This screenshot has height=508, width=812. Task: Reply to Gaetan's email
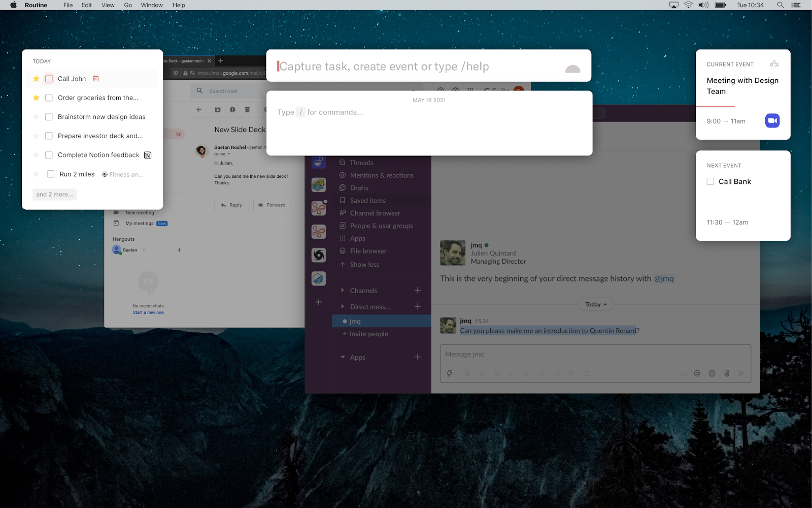[232, 205]
